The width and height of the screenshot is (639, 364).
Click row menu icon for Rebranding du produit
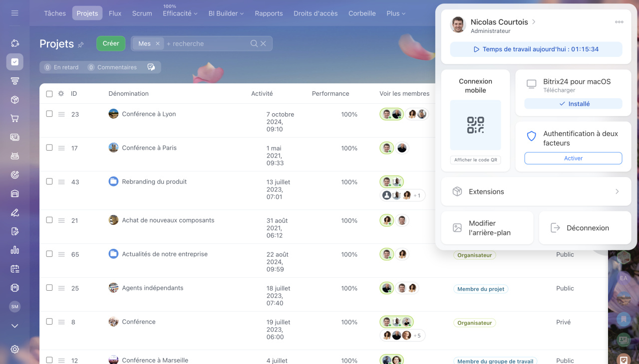[x=61, y=182]
